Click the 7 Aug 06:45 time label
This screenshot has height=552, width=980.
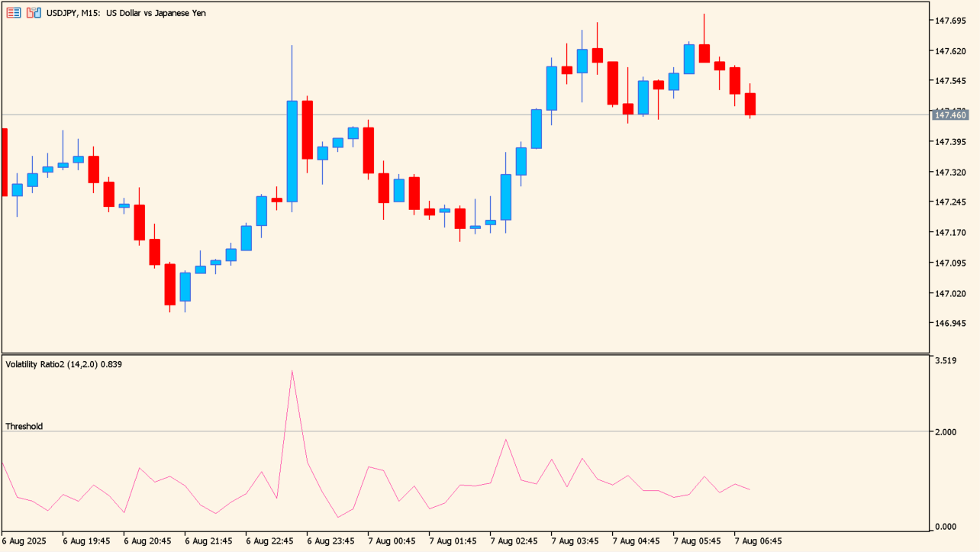click(757, 541)
